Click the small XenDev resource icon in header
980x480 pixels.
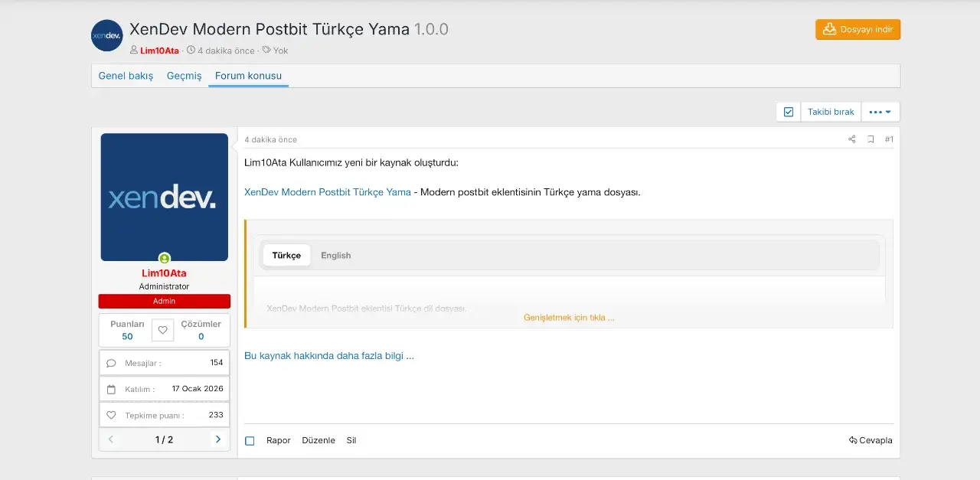click(x=107, y=35)
